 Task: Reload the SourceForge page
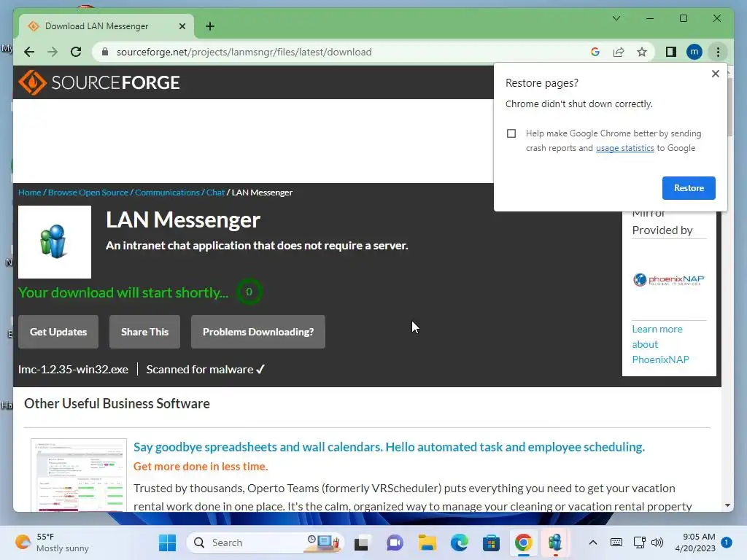point(76,52)
